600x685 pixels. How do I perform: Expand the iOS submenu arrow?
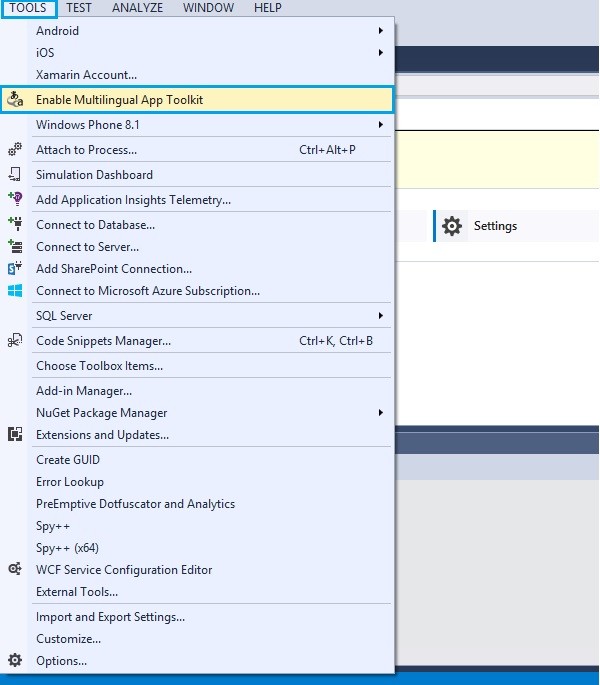(381, 52)
